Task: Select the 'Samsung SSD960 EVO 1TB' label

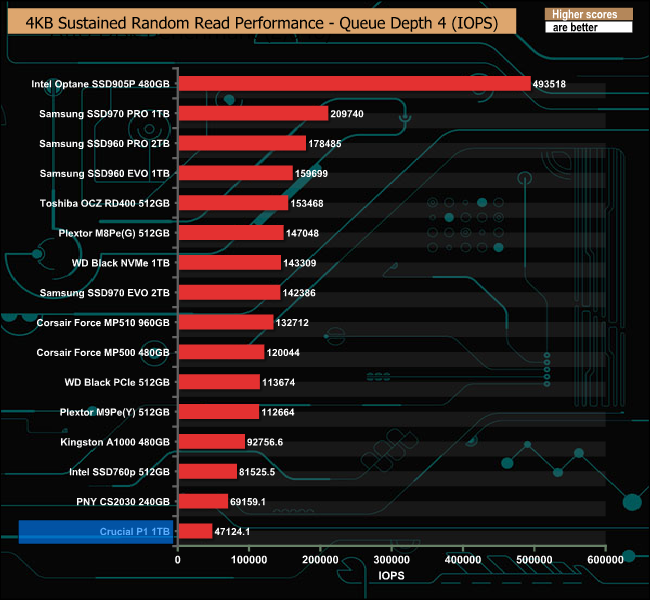Action: [x=104, y=173]
